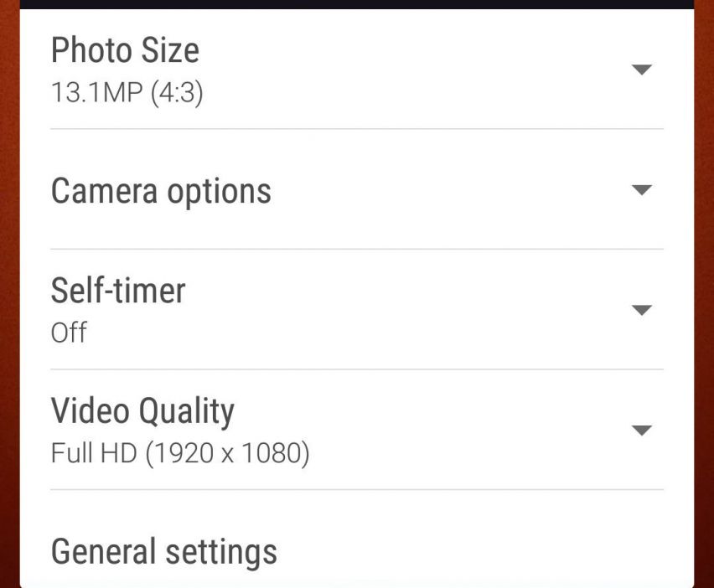The height and width of the screenshot is (588, 714).
Task: Click the orange background left of the settings panel
Action: [9, 293]
